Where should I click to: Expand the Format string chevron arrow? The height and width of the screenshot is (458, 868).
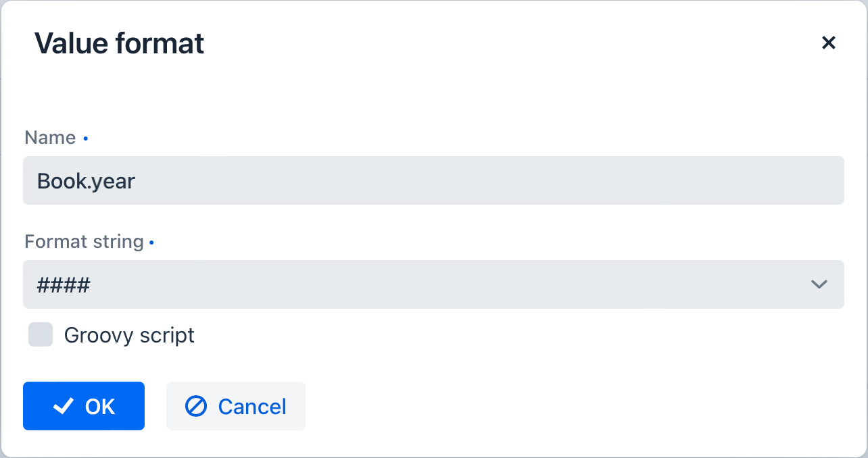coord(819,284)
